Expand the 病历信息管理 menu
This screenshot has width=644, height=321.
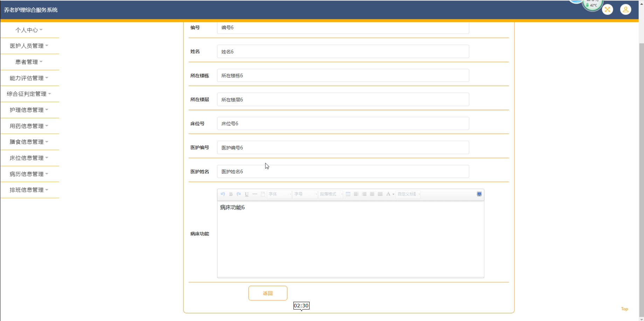click(x=29, y=174)
